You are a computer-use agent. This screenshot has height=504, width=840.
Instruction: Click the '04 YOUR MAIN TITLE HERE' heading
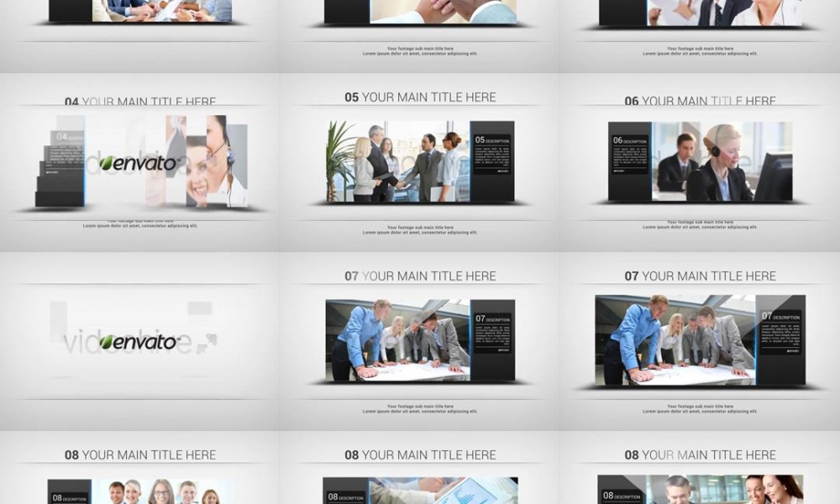point(139,102)
